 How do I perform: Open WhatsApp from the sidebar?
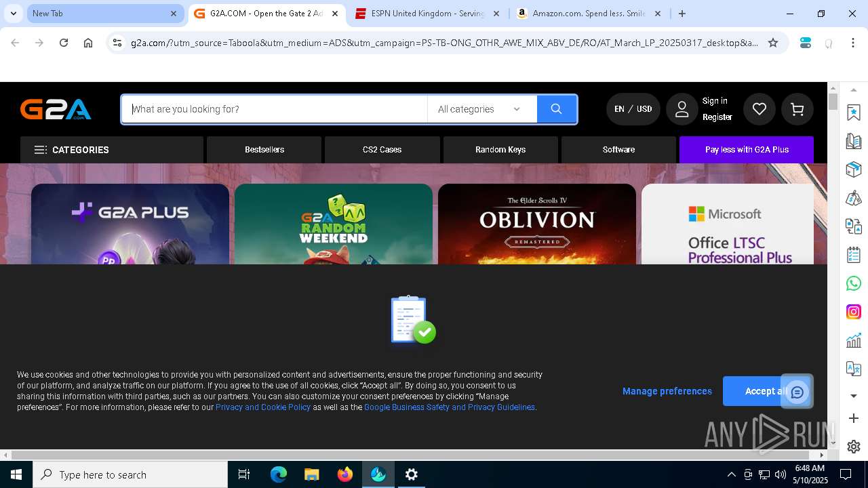click(x=854, y=283)
